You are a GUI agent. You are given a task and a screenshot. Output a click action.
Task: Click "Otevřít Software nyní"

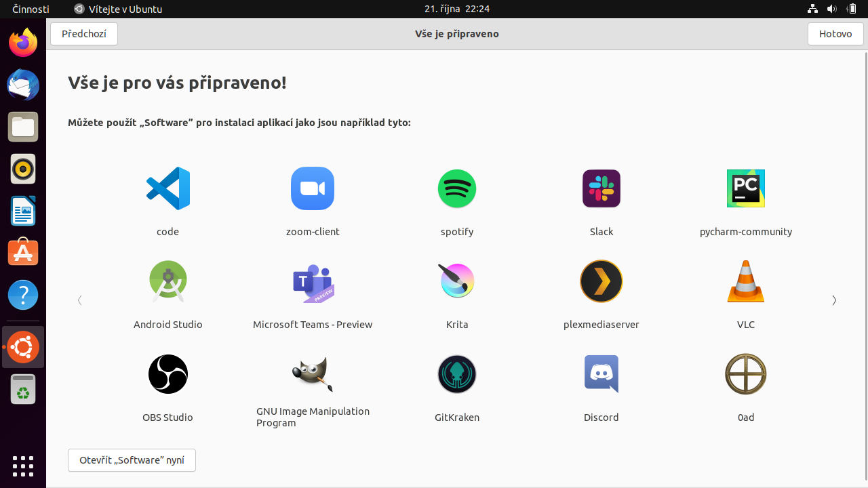(132, 460)
